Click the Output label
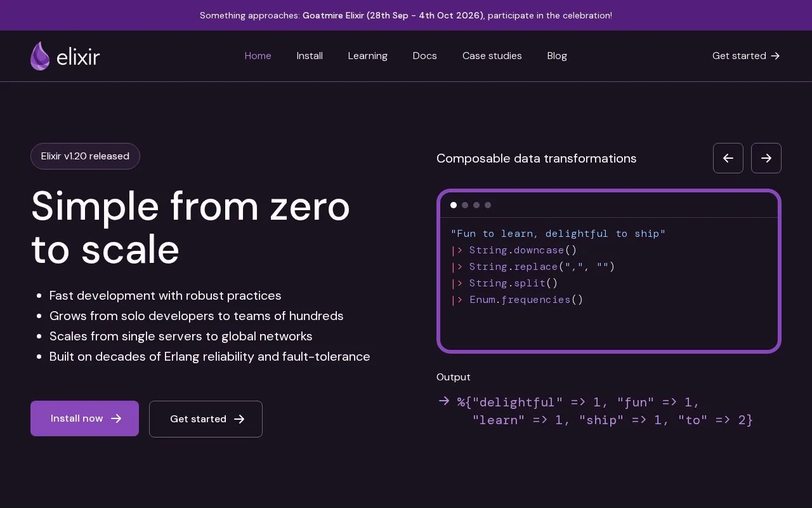 pyautogui.click(x=454, y=377)
